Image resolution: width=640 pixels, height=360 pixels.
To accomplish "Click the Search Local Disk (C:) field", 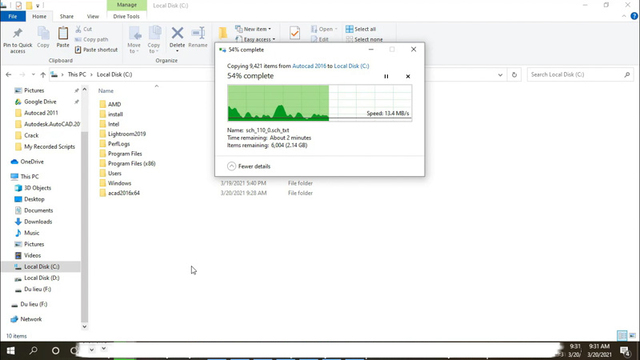I will (x=576, y=75).
